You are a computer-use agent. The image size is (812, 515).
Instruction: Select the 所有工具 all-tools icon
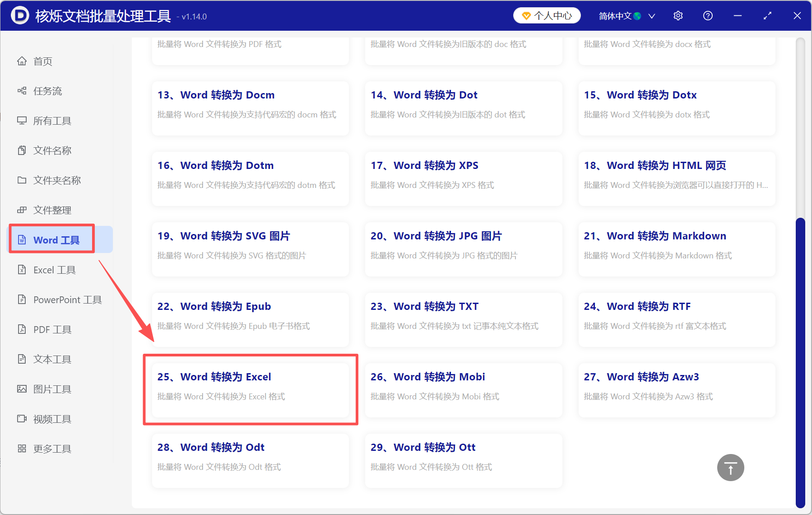coord(22,120)
